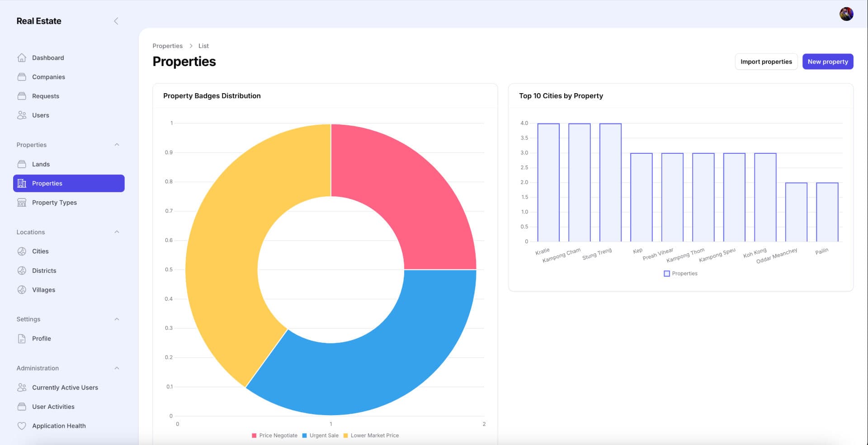Screen dimensions: 868x445
Task: Collapse the Settings sidebar group
Action: (x=117, y=319)
